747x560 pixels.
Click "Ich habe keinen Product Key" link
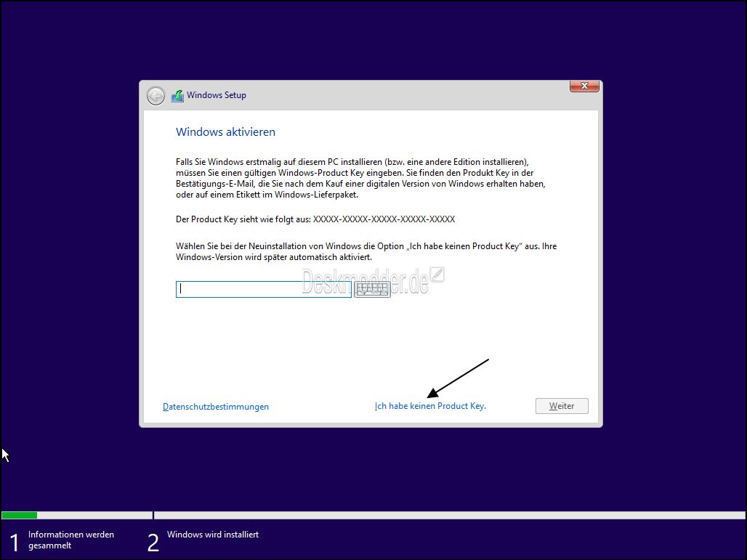[430, 406]
